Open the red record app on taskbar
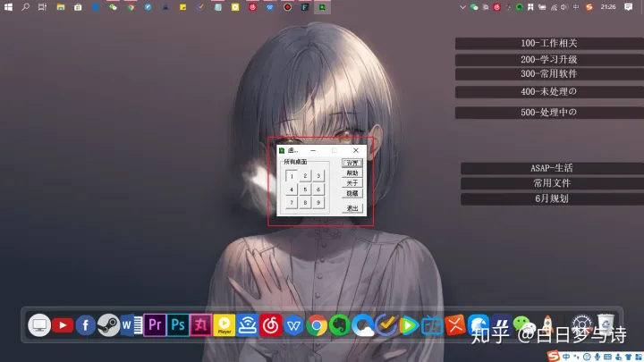 pos(287,7)
